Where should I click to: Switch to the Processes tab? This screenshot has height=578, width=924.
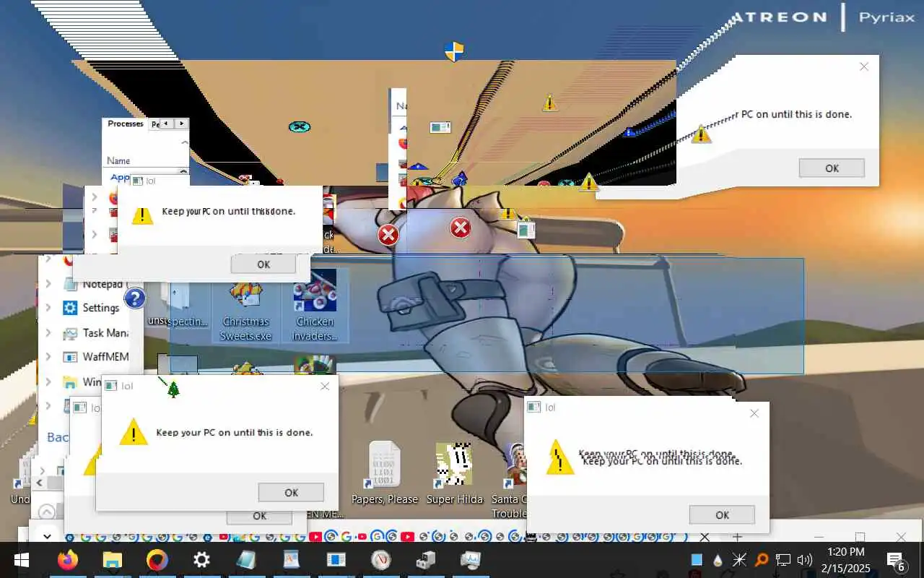(x=126, y=124)
